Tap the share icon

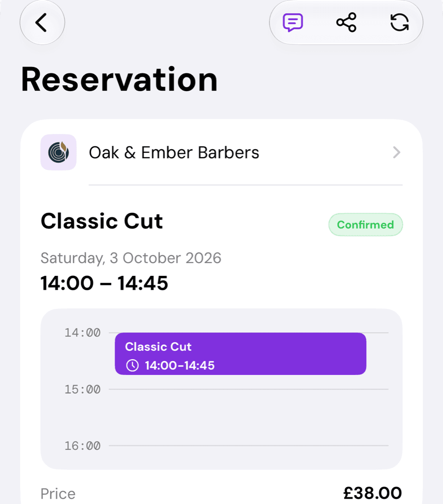point(347,23)
